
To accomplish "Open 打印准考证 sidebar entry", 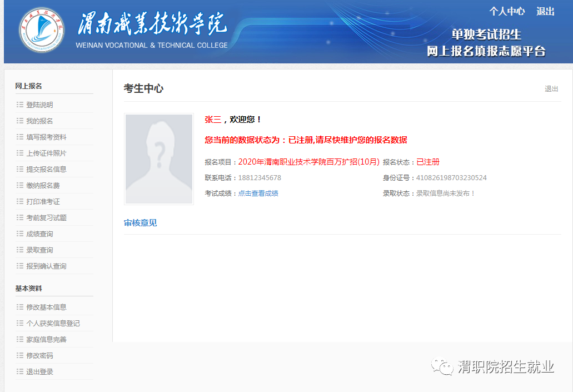I will coord(43,201).
